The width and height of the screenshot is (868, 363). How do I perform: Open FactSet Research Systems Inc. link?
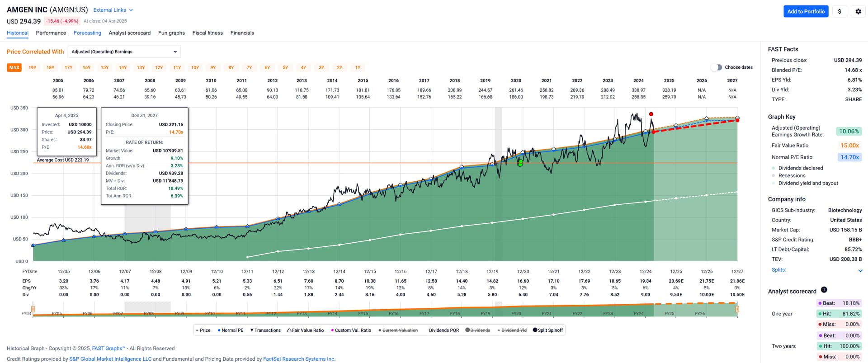click(299, 359)
